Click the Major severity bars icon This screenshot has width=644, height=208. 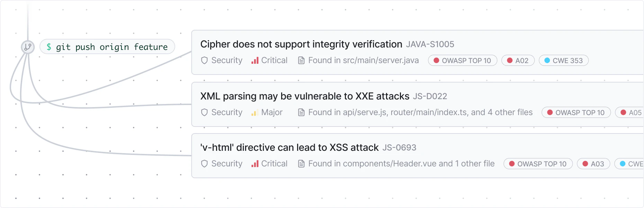click(x=255, y=113)
